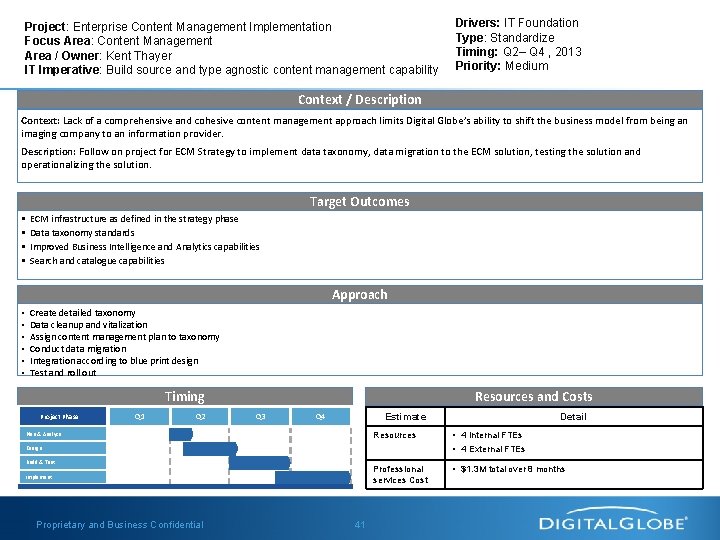Screen dimensions: 720x540
Task: Click the Project title 'Enterprise Content Management Implementation'
Action: tap(202, 27)
